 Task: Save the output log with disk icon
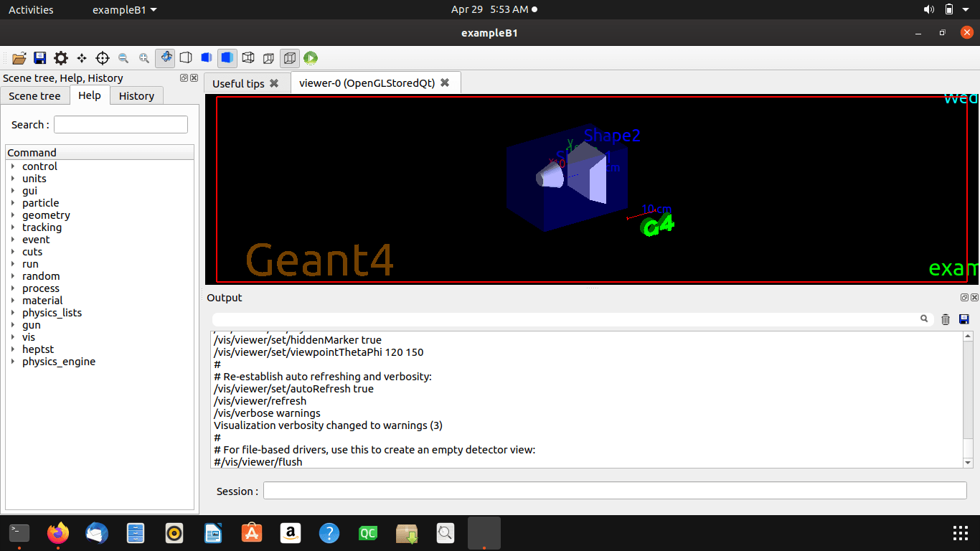tap(963, 319)
